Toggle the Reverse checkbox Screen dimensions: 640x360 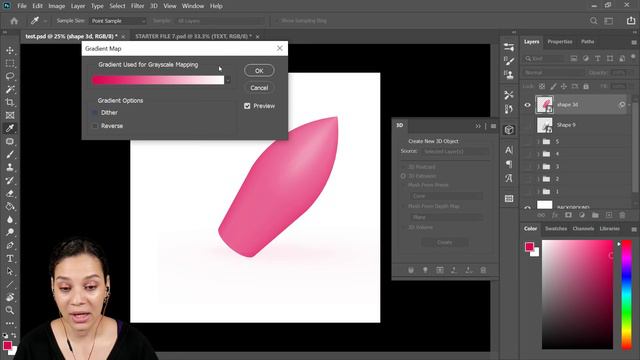pyautogui.click(x=95, y=126)
